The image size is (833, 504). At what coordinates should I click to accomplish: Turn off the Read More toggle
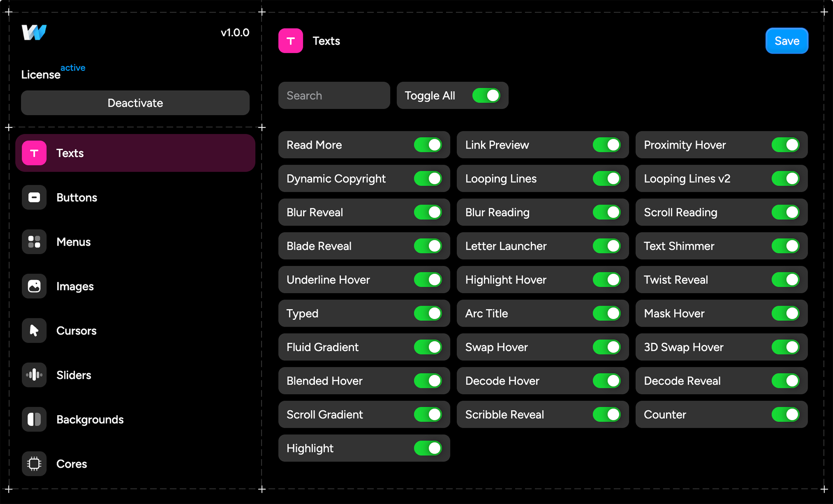pyautogui.click(x=428, y=145)
